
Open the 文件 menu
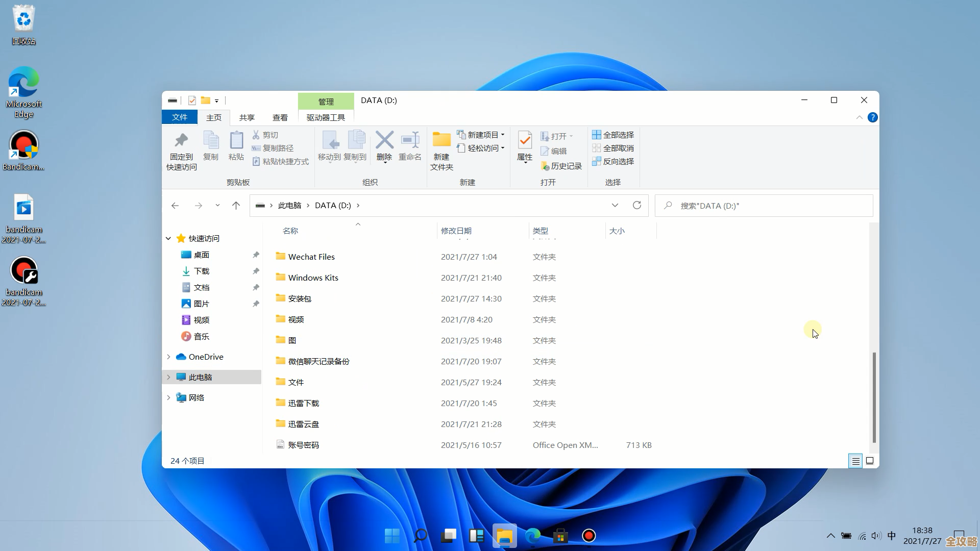point(179,117)
